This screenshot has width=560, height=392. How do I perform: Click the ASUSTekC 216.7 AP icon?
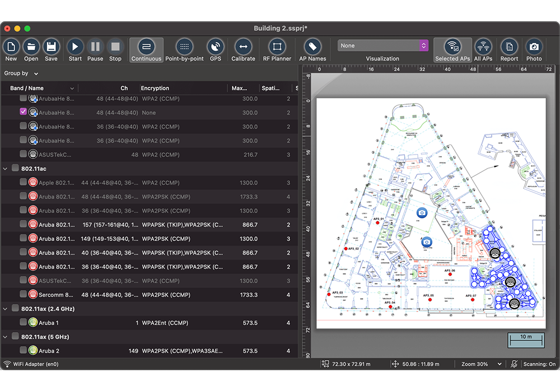click(33, 154)
